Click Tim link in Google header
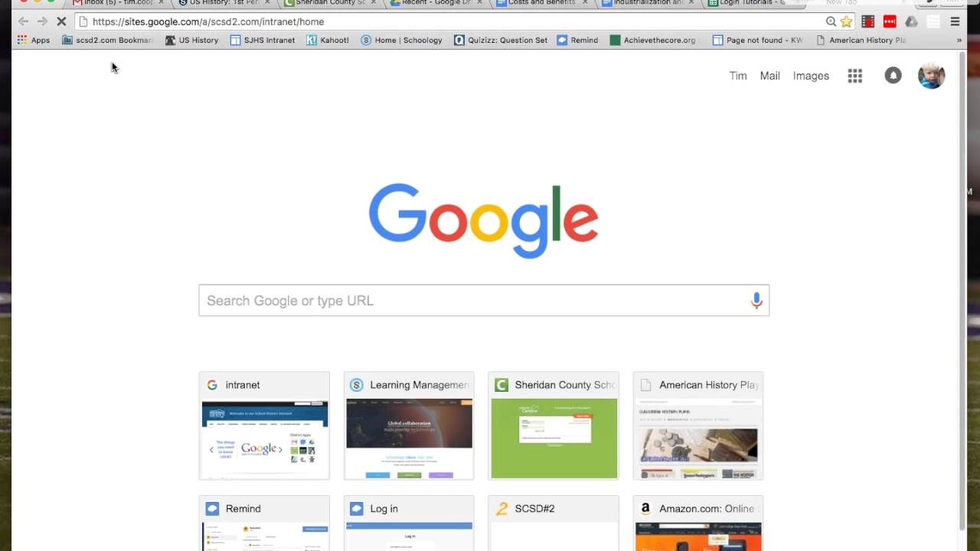Viewport: 980px width, 551px height. pos(738,76)
